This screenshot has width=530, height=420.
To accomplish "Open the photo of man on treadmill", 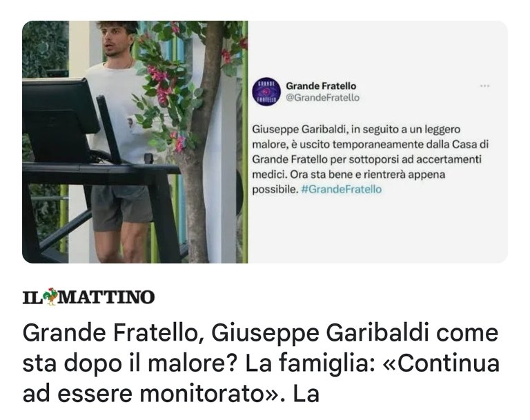I will pos(135,142).
